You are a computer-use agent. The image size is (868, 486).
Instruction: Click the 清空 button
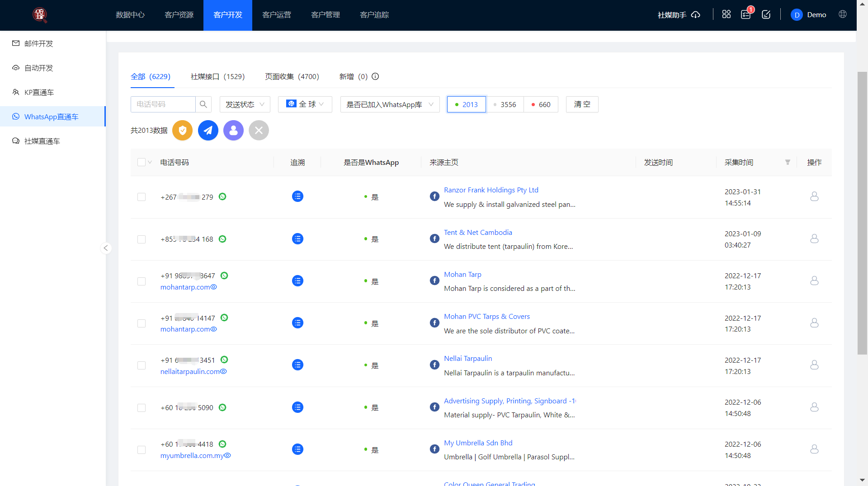(582, 104)
